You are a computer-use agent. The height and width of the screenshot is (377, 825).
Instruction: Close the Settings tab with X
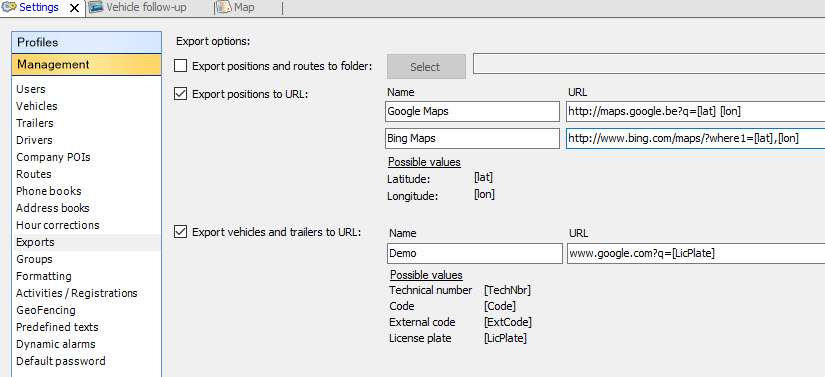tap(75, 8)
